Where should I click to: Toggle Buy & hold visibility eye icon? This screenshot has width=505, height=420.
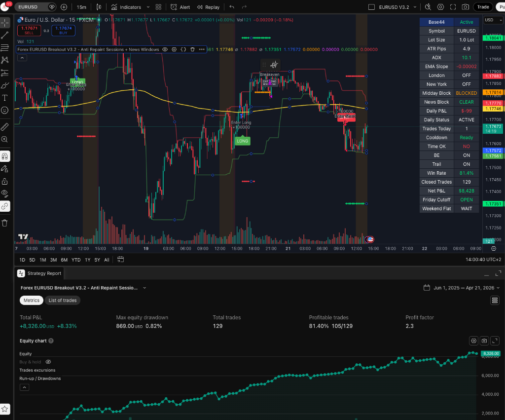click(x=48, y=362)
